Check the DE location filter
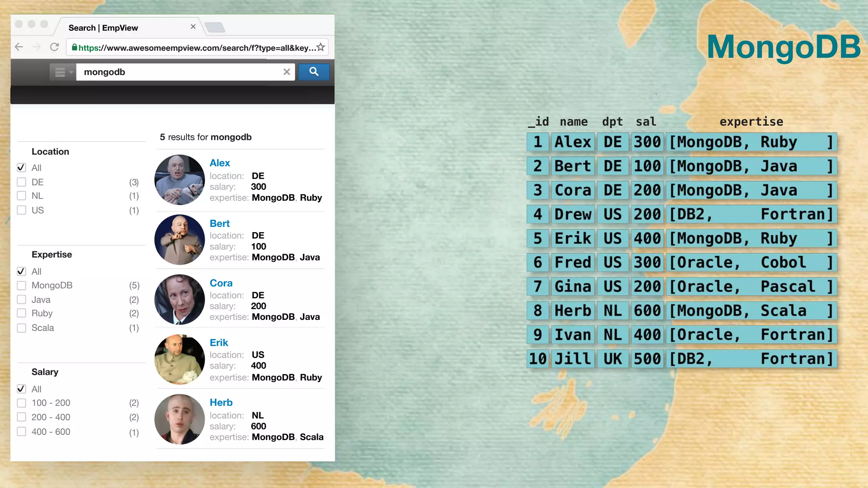This screenshot has height=488, width=868. [22, 182]
